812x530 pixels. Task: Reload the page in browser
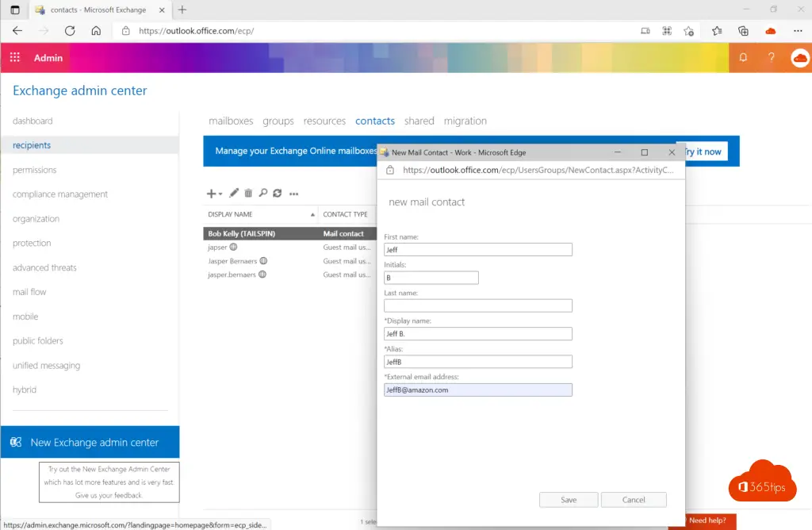70,31
